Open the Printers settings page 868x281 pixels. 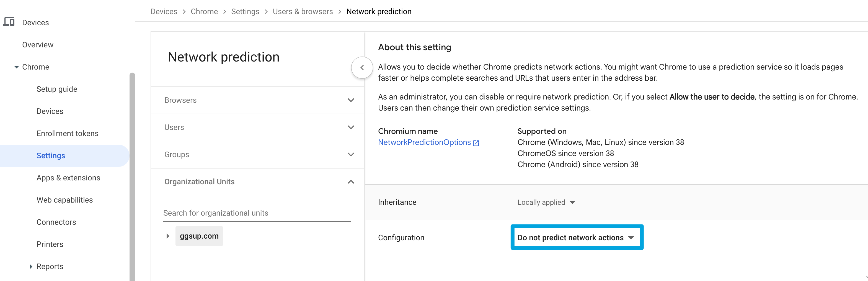pos(50,244)
